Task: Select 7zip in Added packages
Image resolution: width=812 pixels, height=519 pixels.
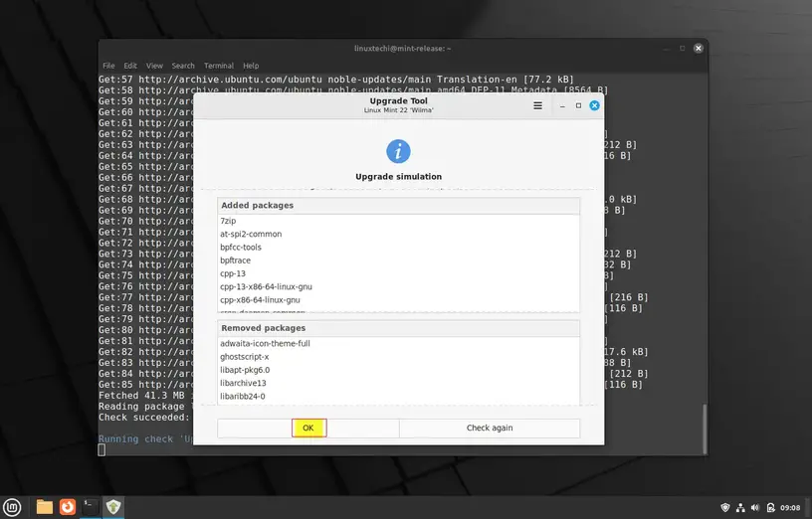Action: [398, 221]
